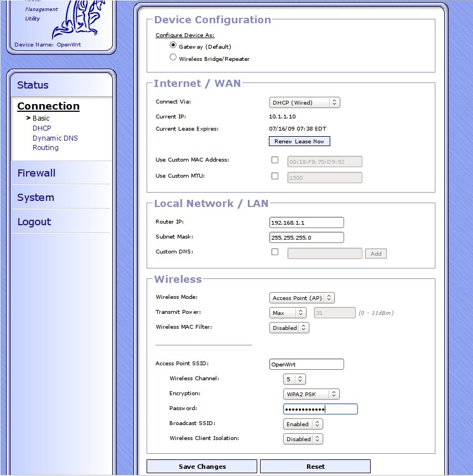Click the wireless Password field
473x476 pixels.
[x=320, y=409]
